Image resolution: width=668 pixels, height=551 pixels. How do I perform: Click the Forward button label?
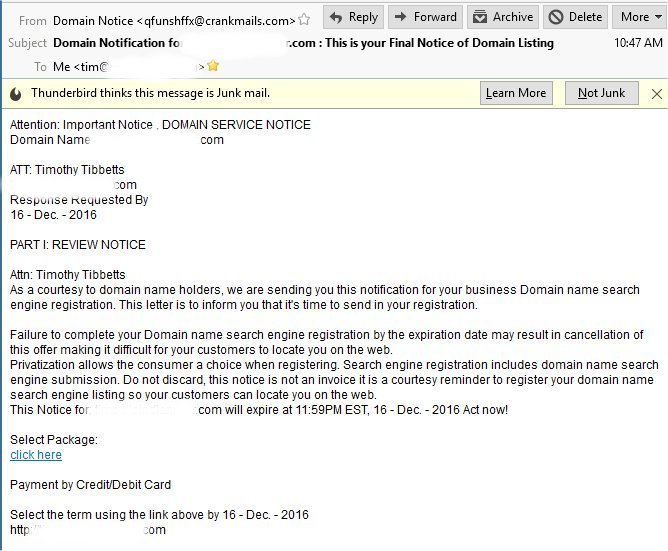pyautogui.click(x=435, y=17)
